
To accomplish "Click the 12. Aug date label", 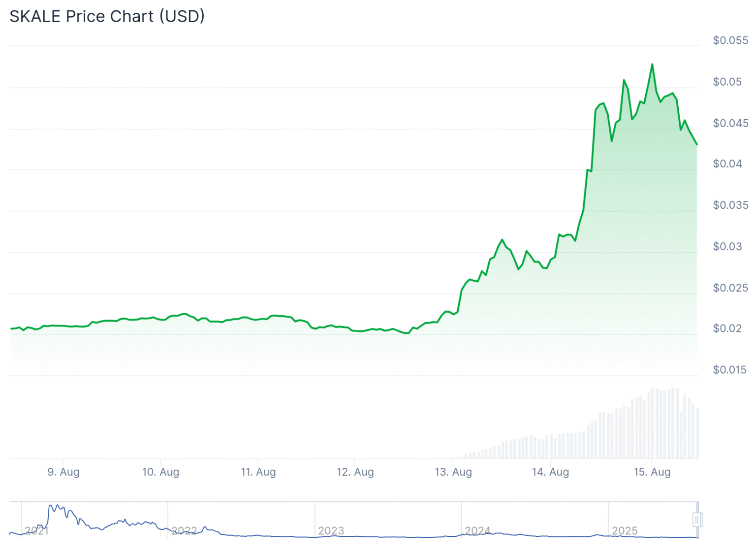I will pyautogui.click(x=355, y=472).
